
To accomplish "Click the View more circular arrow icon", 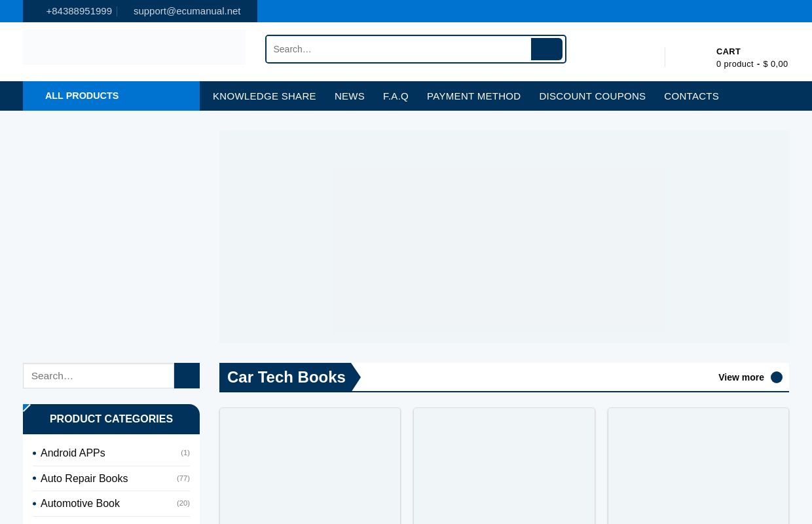I will [776, 377].
